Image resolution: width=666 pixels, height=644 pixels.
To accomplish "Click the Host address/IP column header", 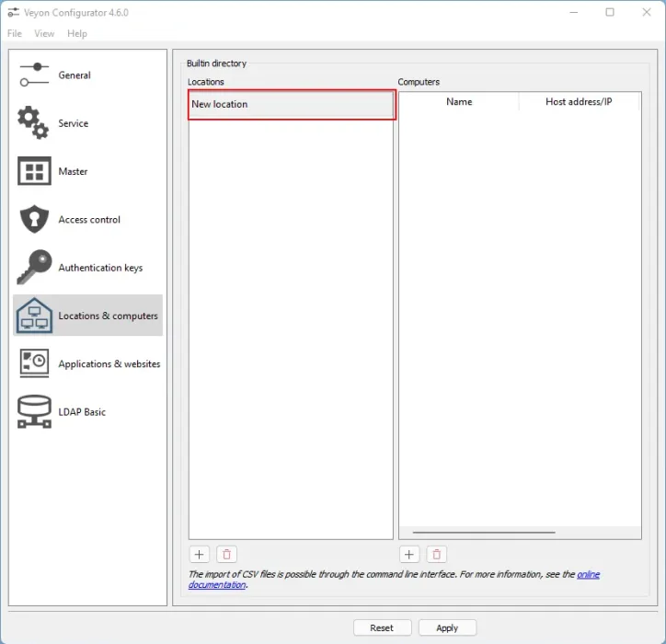I will [579, 101].
